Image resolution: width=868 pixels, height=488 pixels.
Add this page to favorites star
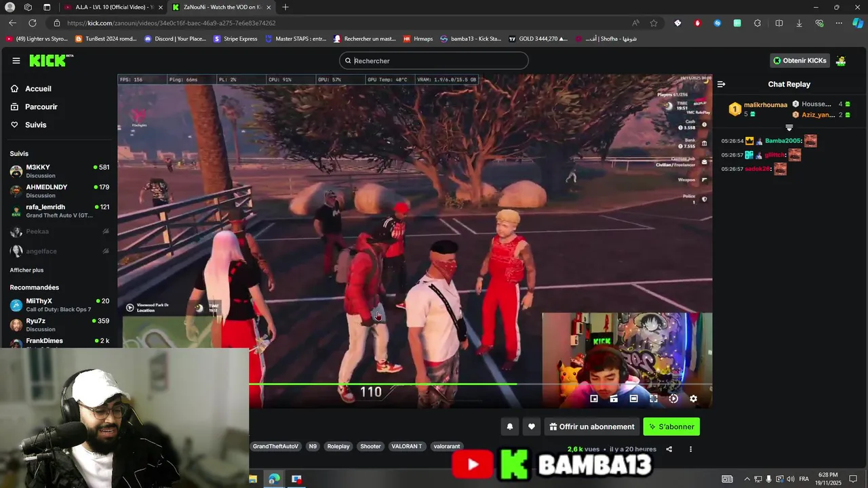[x=654, y=23]
